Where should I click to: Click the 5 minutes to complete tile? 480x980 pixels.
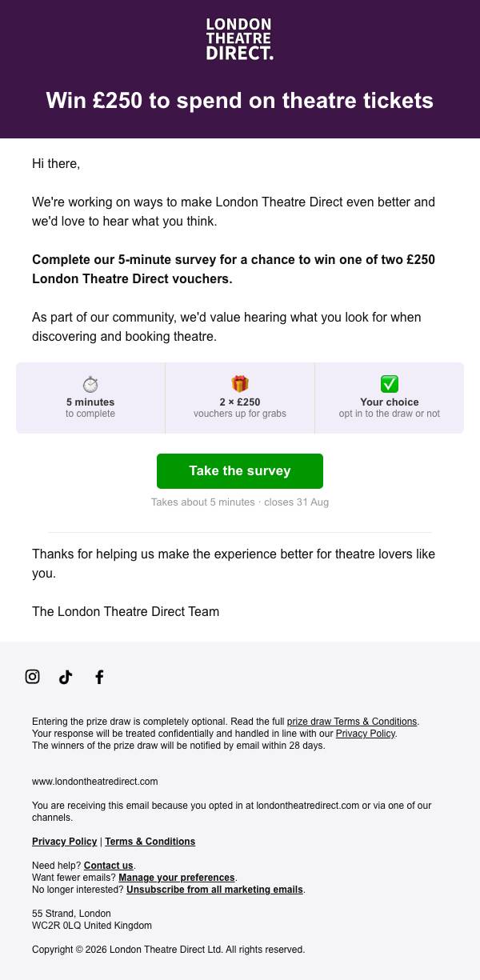pos(90,398)
